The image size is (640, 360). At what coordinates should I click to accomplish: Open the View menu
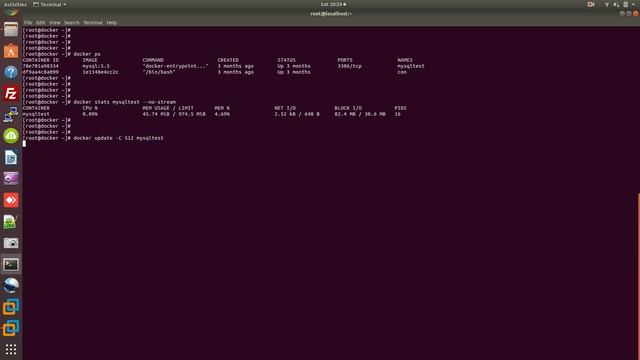(54, 22)
